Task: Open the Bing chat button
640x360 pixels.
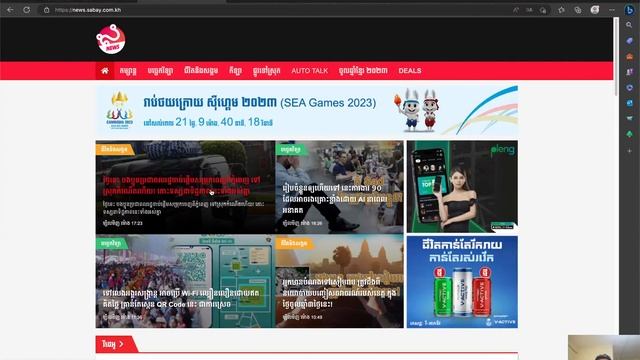Action: [x=629, y=10]
